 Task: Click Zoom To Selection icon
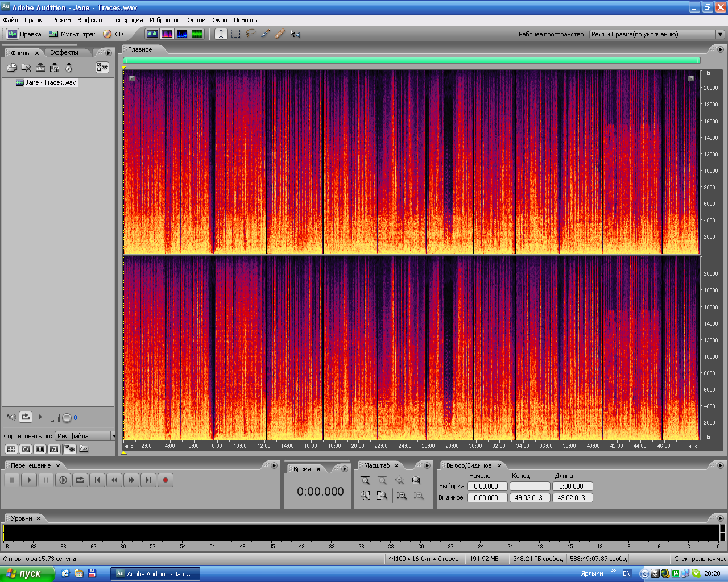[x=416, y=480]
